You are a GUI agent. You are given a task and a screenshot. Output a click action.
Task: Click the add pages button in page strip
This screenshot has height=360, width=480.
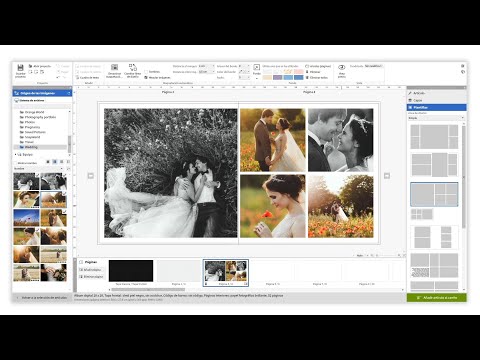92,269
